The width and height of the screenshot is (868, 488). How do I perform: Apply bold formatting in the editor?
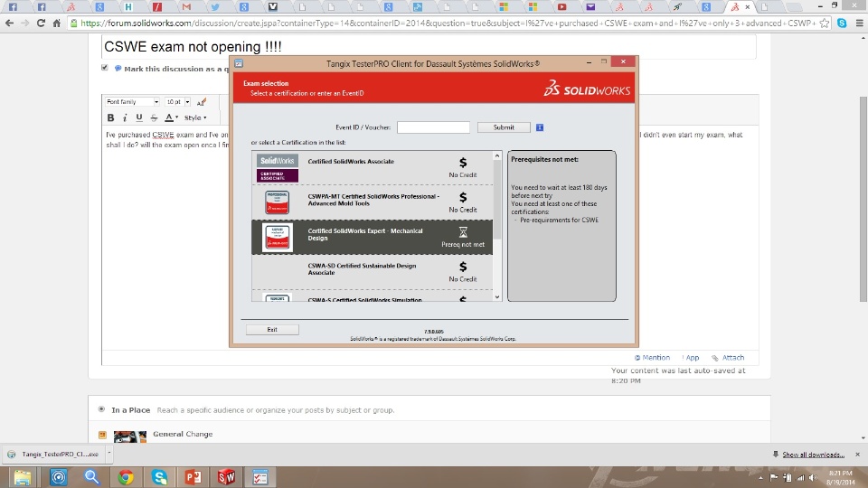pyautogui.click(x=110, y=117)
